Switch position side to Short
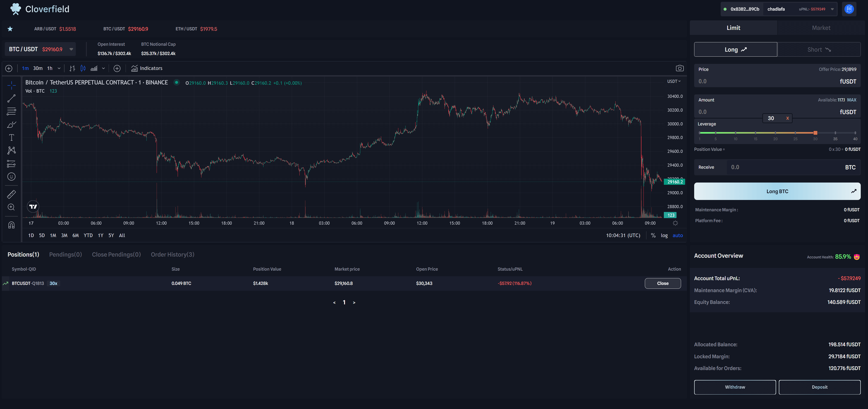Screen dimensions: 868x409 [819, 50]
